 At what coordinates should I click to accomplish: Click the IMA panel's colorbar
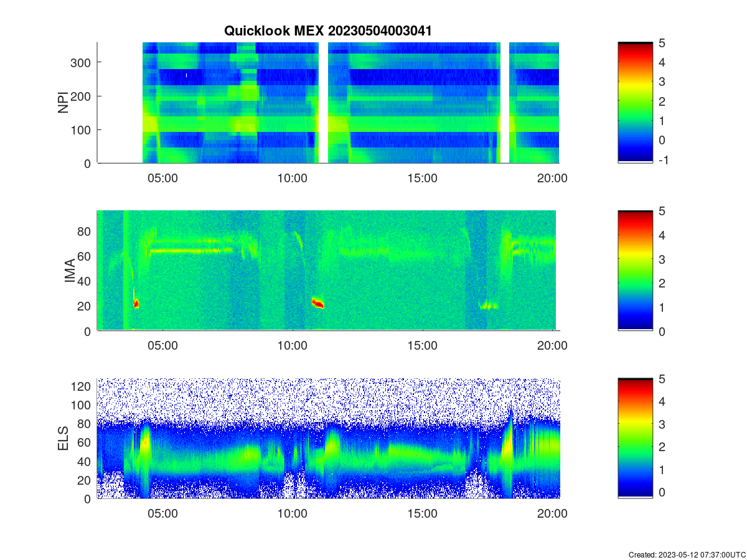pyautogui.click(x=635, y=271)
